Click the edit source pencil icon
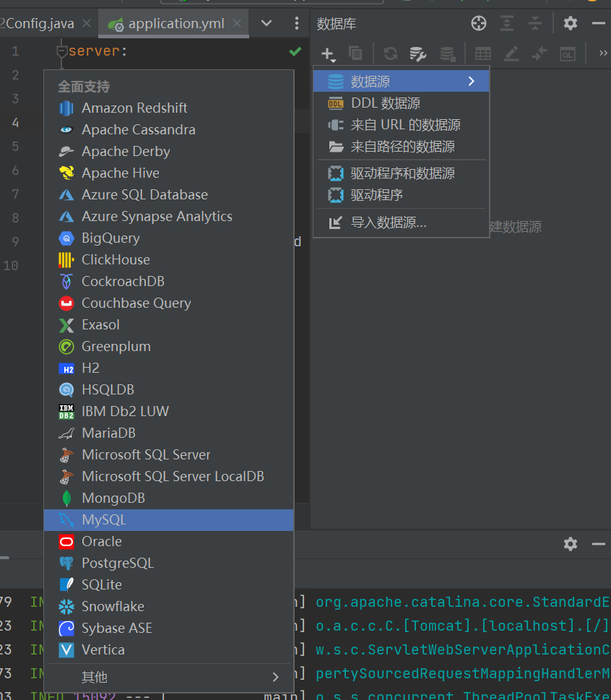 511,54
